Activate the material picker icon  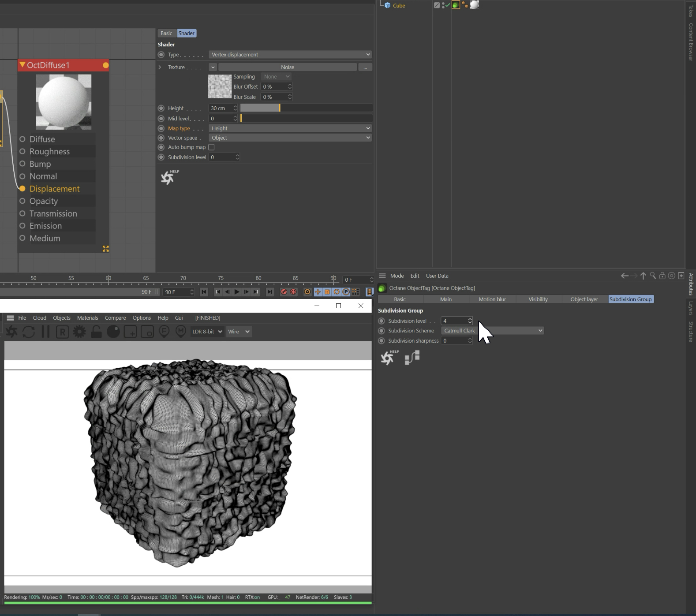[x=181, y=332]
